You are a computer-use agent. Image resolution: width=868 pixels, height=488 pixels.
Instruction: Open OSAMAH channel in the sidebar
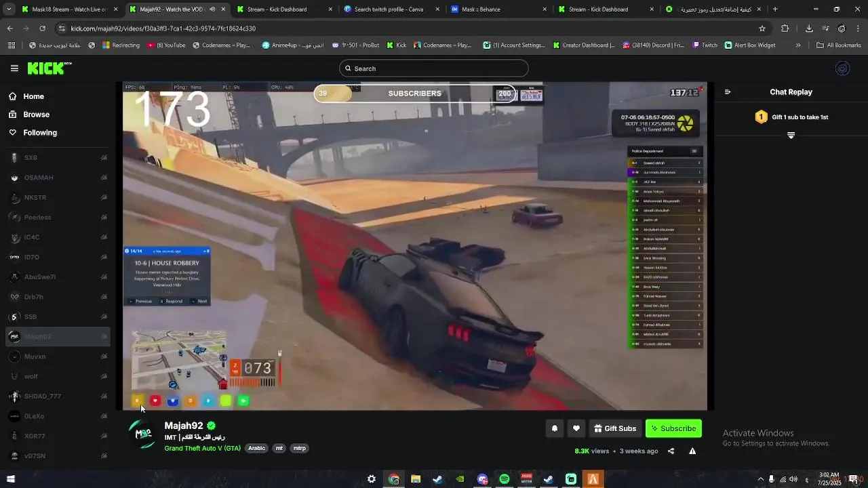[x=58, y=178]
